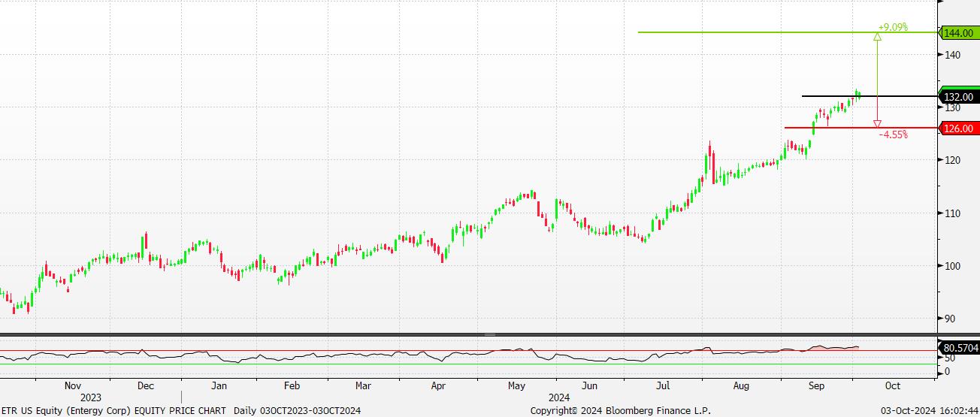Select the 2024 year label

tap(558, 397)
